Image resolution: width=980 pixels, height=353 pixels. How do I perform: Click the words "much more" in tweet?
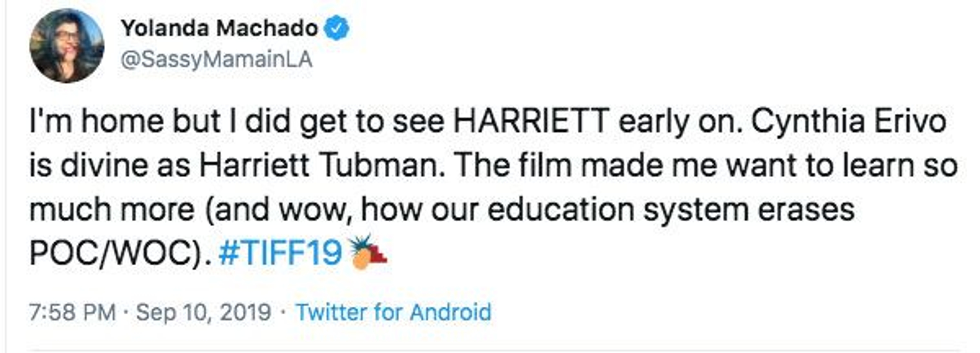coord(112,209)
